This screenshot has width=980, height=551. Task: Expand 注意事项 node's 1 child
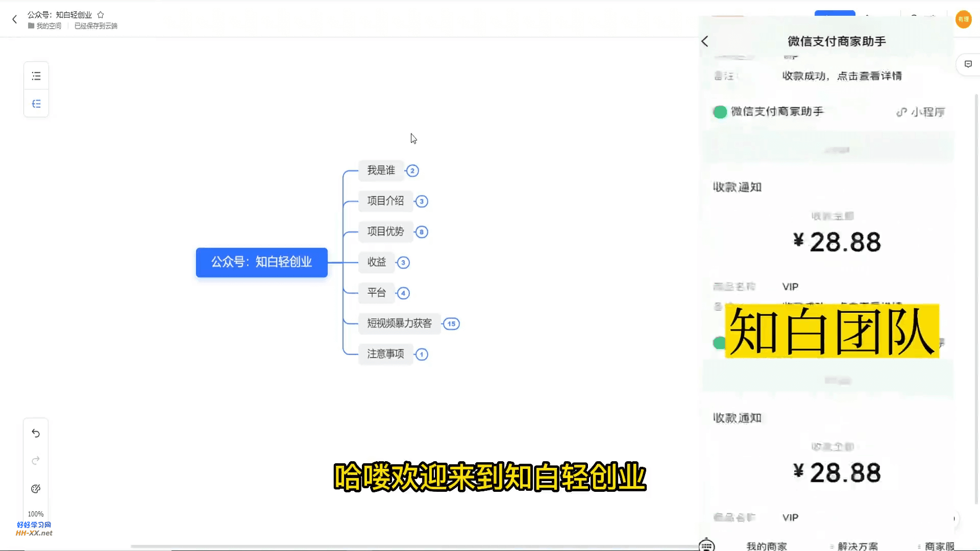coord(422,355)
